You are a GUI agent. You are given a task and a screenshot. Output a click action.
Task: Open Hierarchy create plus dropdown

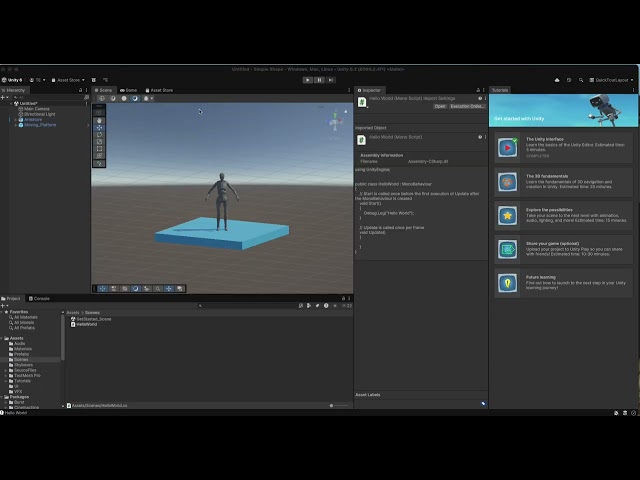click(4, 98)
